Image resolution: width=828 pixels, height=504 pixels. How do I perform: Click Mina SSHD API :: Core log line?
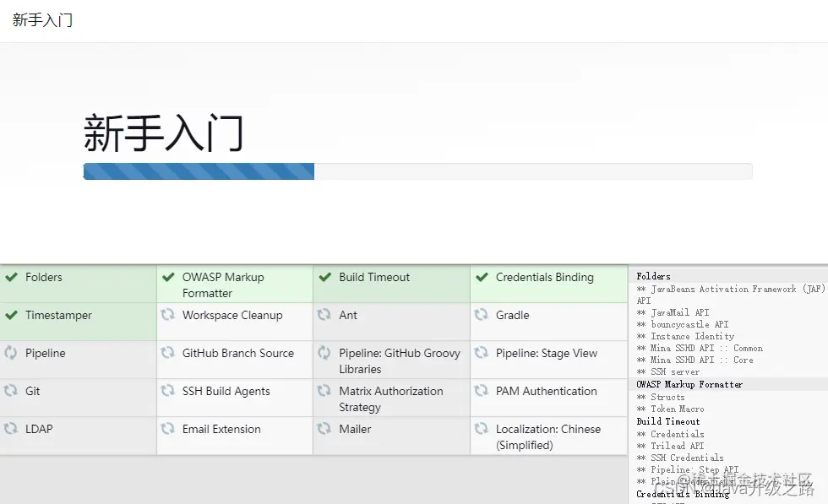pos(695,360)
